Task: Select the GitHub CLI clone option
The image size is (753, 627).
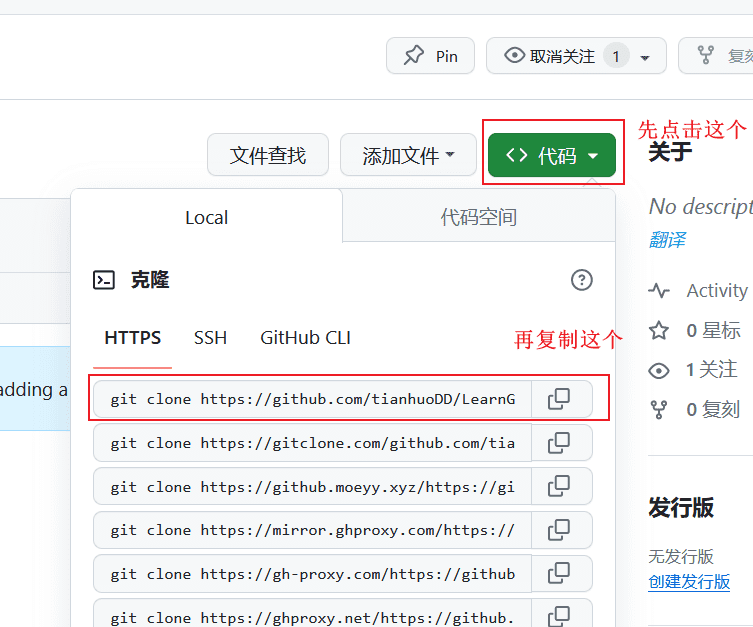Action: [305, 338]
